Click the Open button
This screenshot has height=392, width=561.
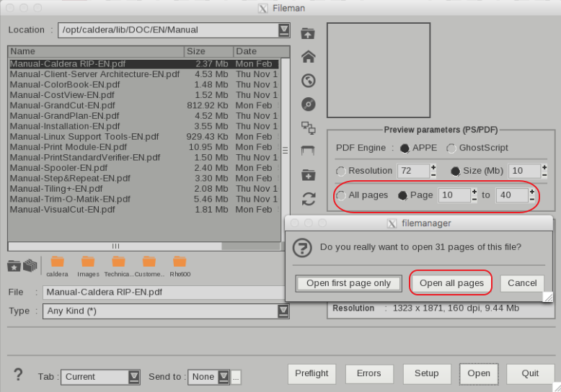479,374
